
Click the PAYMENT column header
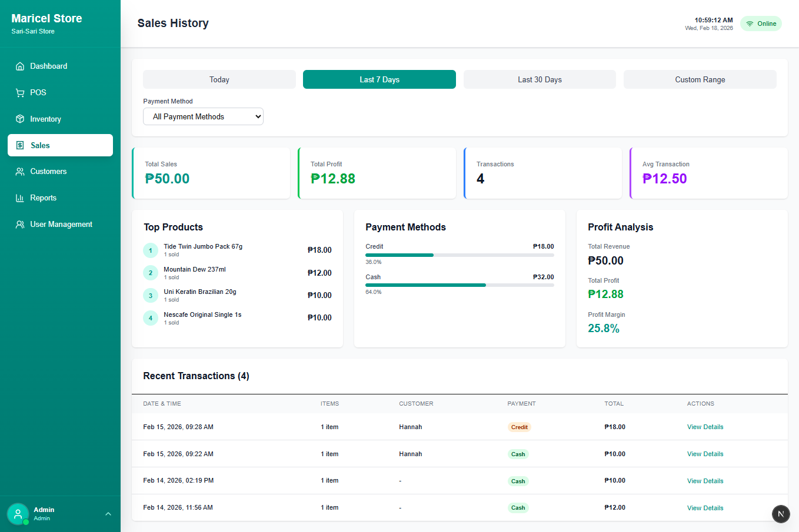tap(521, 404)
